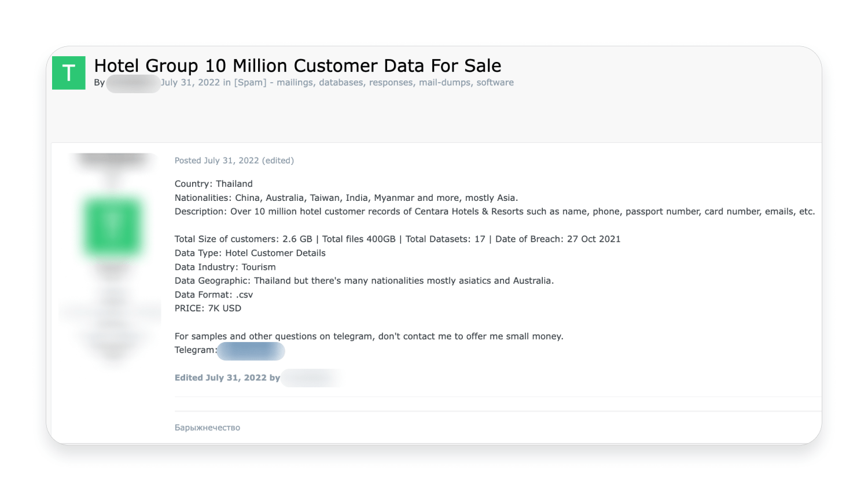Click blurred editor name after "Edited July 31, 2022 by"
Image resolution: width=868 pixels, height=492 pixels.
[x=310, y=378]
